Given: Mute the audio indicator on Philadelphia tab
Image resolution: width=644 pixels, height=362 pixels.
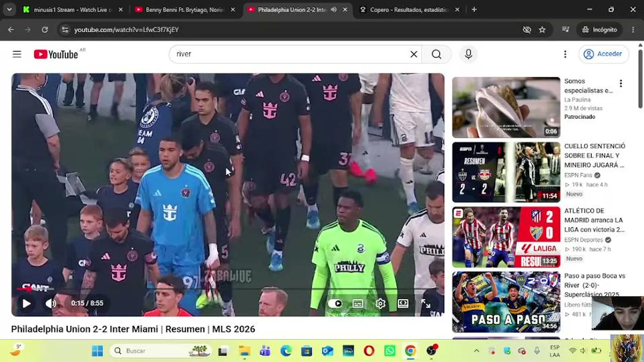Looking at the screenshot, I should [x=334, y=10].
